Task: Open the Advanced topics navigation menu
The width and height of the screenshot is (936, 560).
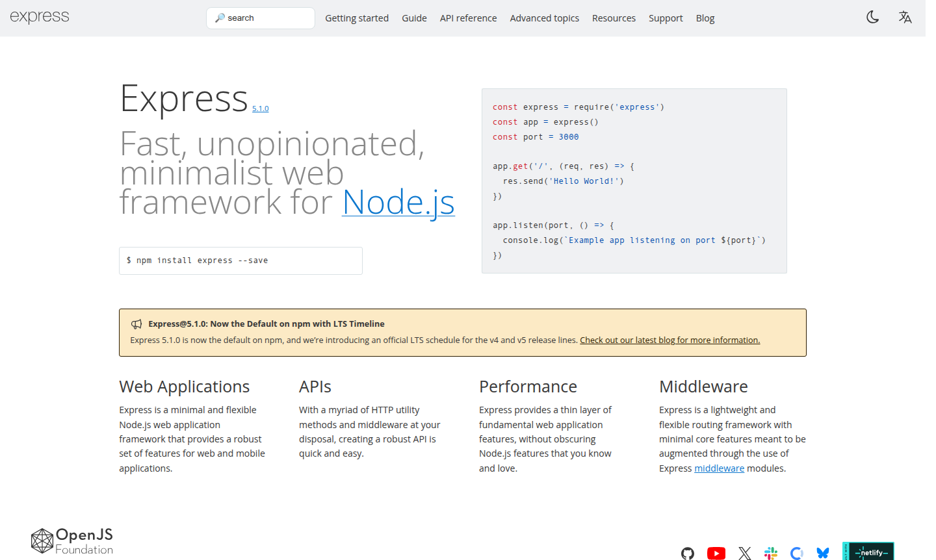Action: pos(544,18)
